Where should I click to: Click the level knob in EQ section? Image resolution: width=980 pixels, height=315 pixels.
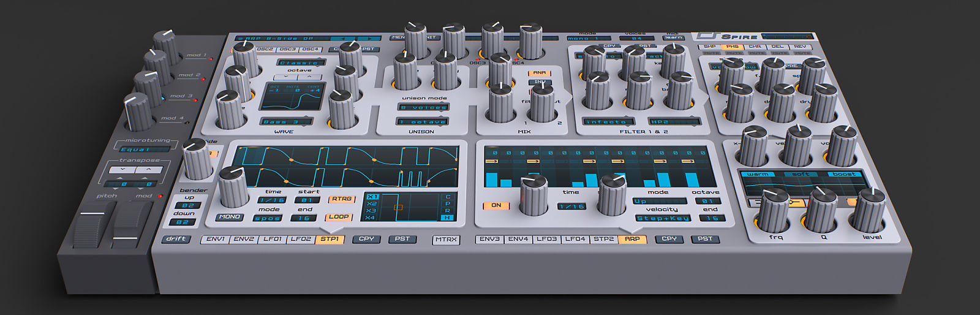point(869,210)
